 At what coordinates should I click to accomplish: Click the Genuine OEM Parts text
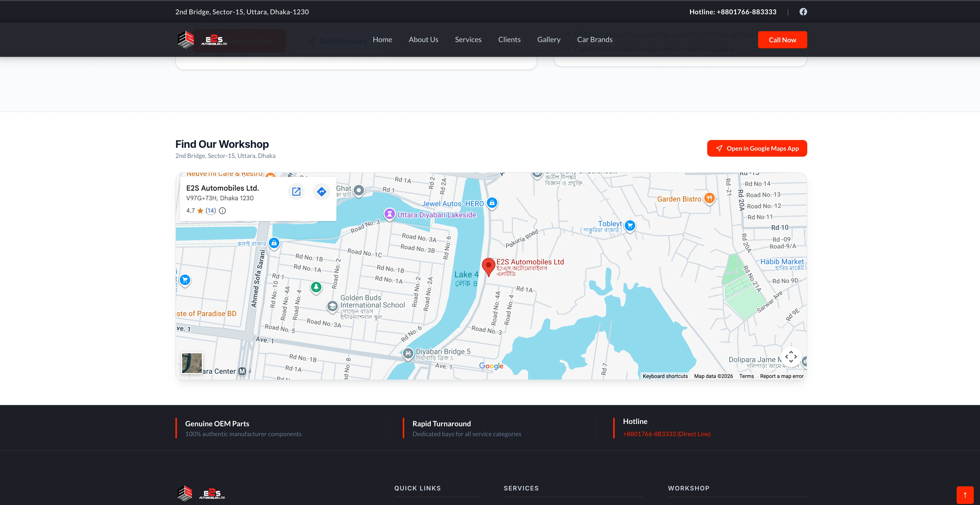coord(217,424)
